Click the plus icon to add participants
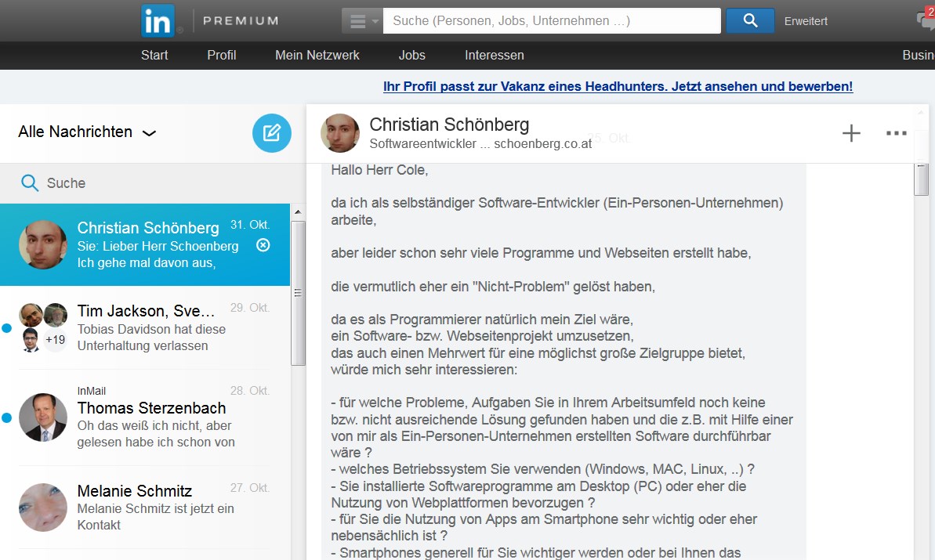The image size is (935, 560). click(x=851, y=133)
